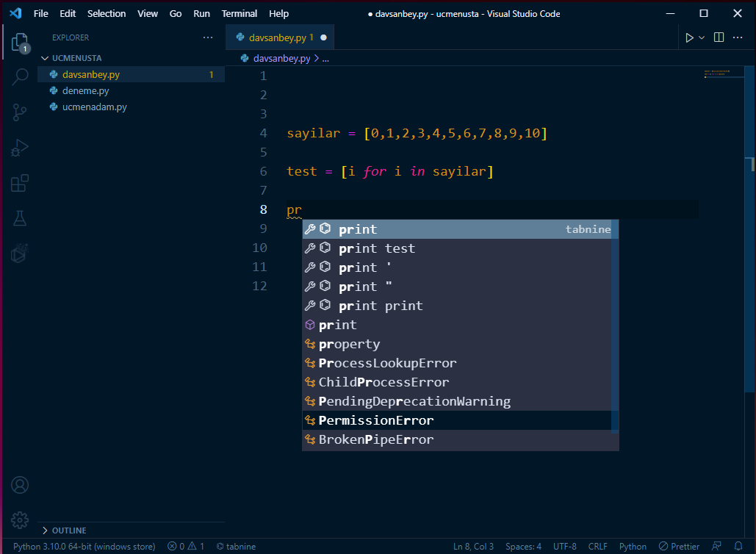
Task: Open the errors and warnings indicator
Action: click(x=186, y=547)
